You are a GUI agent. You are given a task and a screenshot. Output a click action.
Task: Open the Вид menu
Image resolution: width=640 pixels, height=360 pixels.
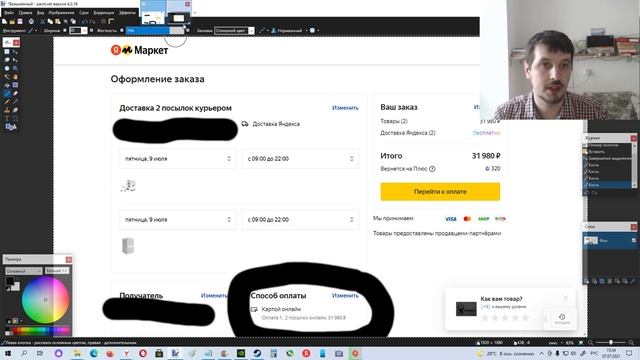[40, 13]
